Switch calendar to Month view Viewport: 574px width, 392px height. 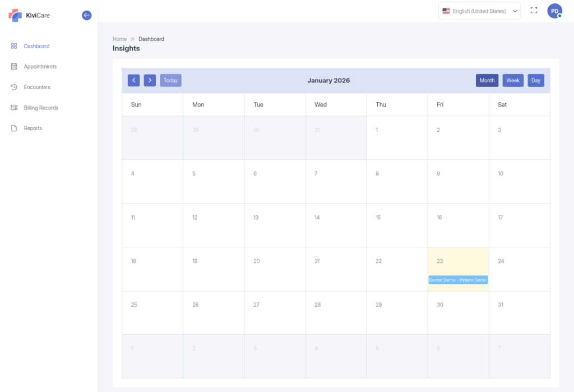(487, 80)
